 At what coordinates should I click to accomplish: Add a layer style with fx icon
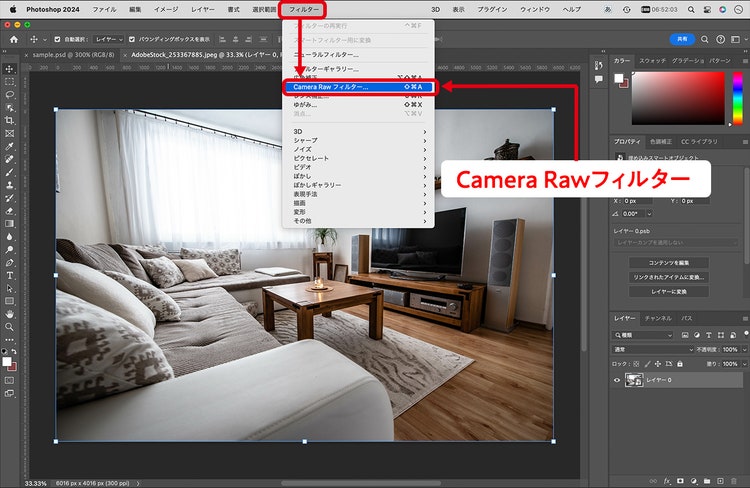667,481
